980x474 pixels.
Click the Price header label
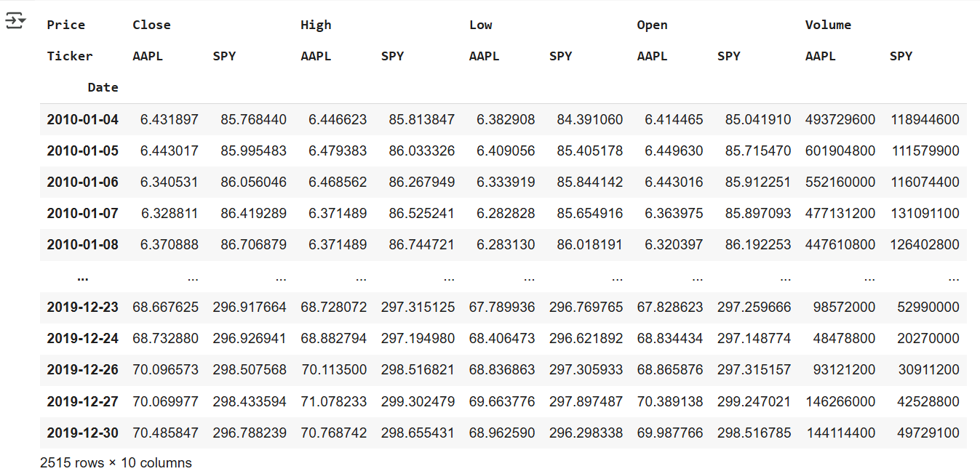point(65,25)
